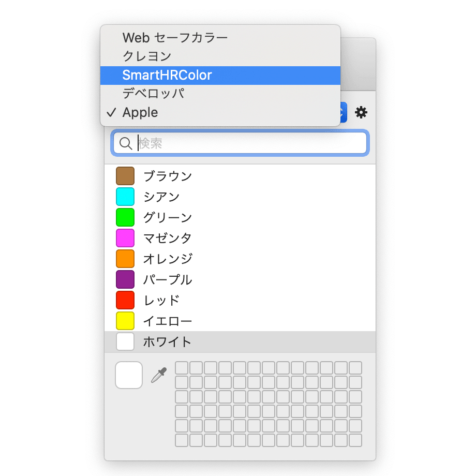Click the シアン color swatch icon
Image resolution: width=476 pixels, height=476 pixels.
(125, 196)
